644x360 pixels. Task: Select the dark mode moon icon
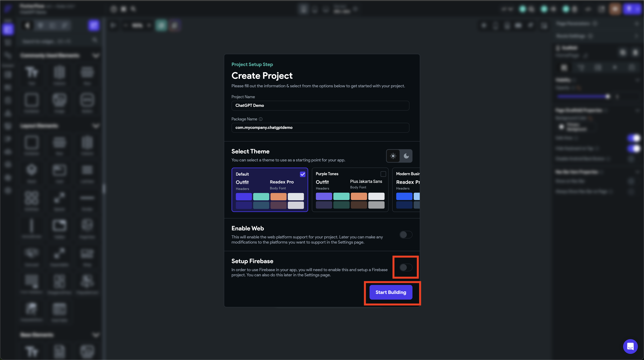coord(406,156)
